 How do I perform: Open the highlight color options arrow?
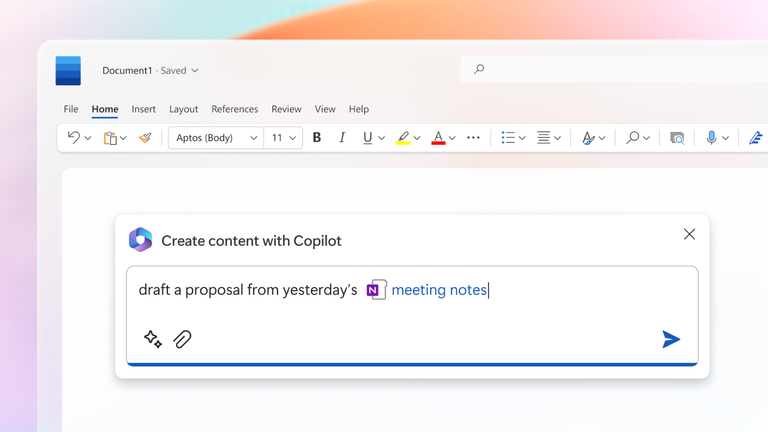pyautogui.click(x=417, y=138)
